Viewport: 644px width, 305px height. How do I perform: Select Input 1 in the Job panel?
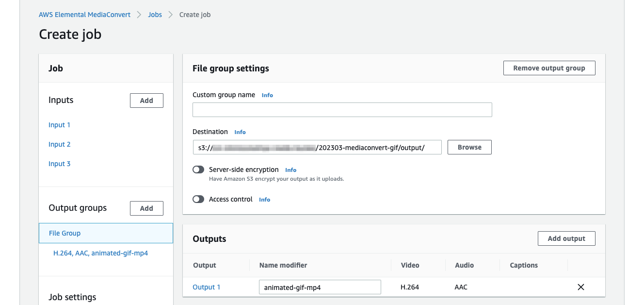[x=59, y=125]
